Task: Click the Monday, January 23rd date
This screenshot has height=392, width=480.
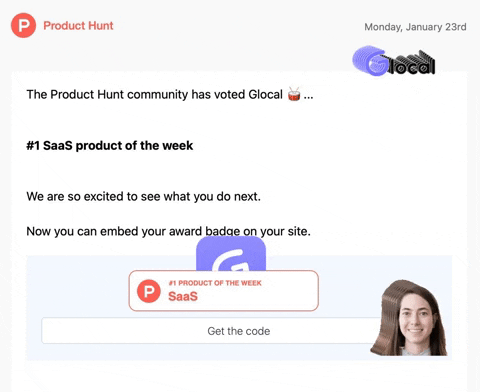Action: [x=415, y=27]
